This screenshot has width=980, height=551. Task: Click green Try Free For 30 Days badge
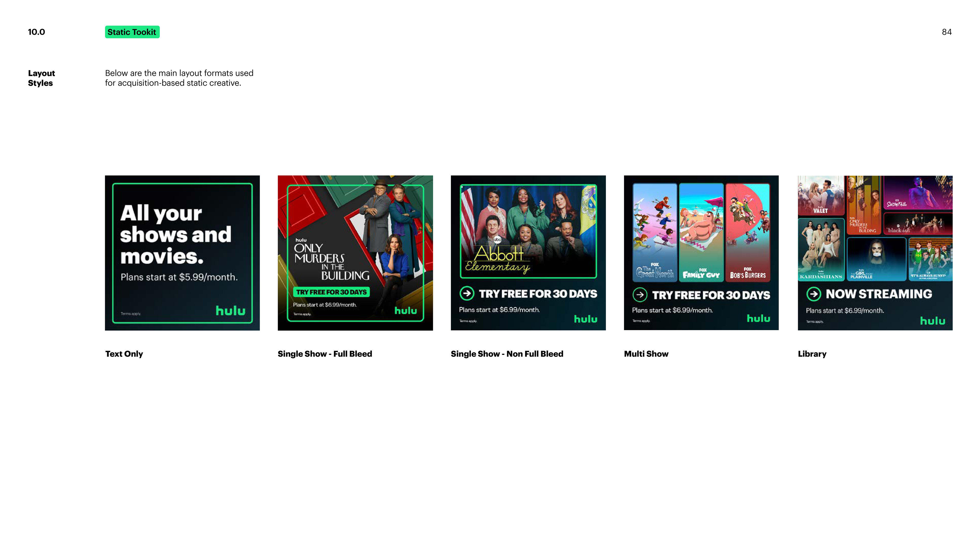[331, 292]
